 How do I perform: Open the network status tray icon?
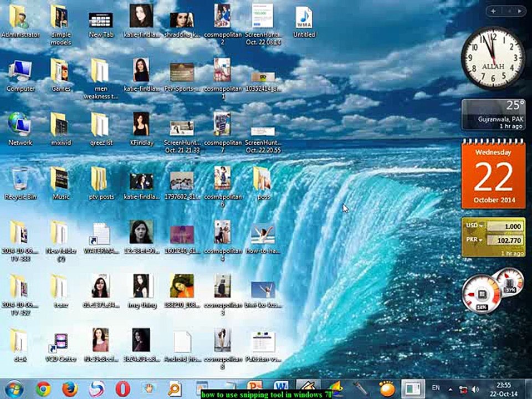462,389
